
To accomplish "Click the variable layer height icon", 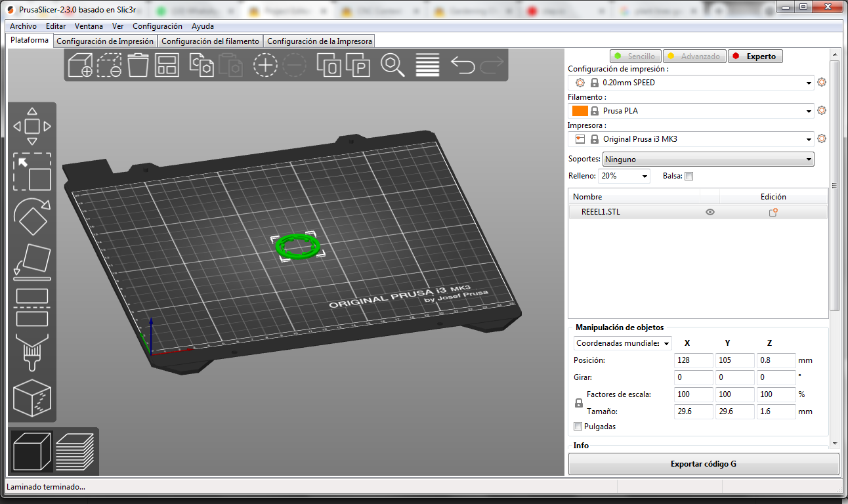I will 428,66.
